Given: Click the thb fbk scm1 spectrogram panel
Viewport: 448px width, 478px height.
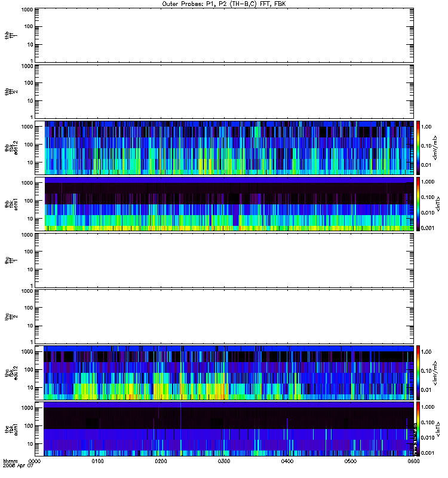Looking at the screenshot, I should pyautogui.click(x=224, y=204).
